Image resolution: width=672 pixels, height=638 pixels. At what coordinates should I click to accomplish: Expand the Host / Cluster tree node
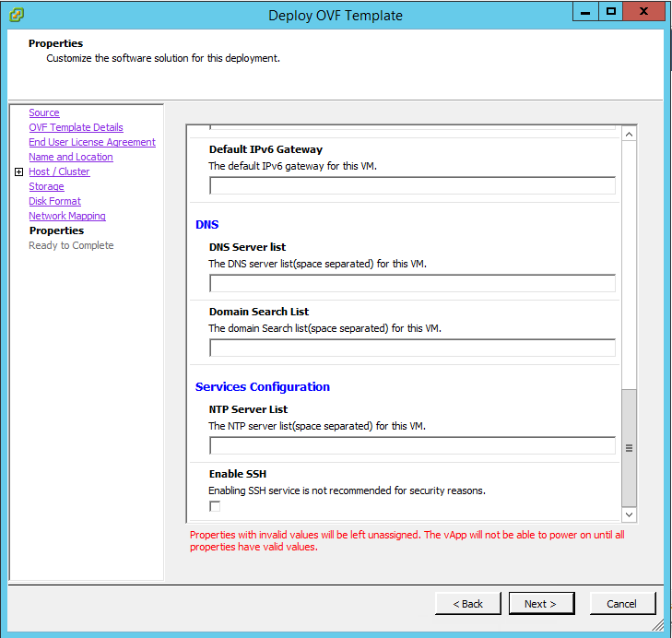[x=18, y=172]
